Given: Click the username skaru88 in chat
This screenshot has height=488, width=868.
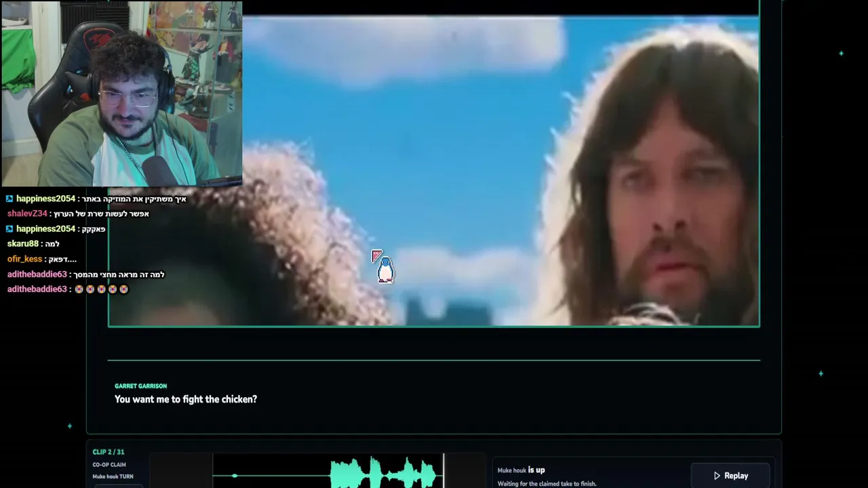Looking at the screenshot, I should 23,244.
